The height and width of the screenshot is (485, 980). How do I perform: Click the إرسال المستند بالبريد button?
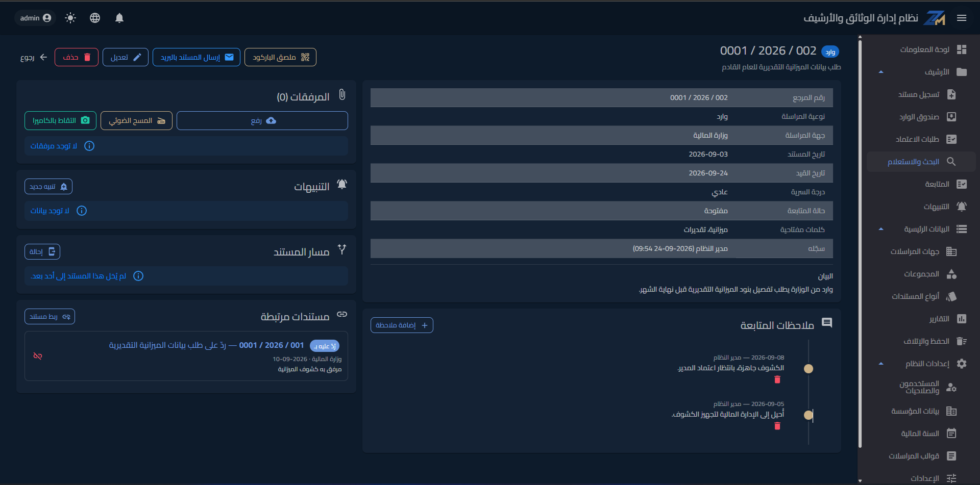coord(197,57)
